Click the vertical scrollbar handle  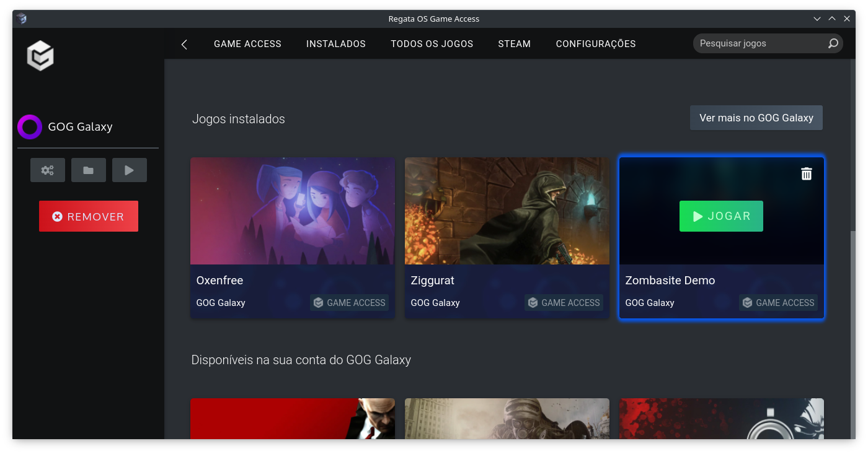click(x=852, y=334)
